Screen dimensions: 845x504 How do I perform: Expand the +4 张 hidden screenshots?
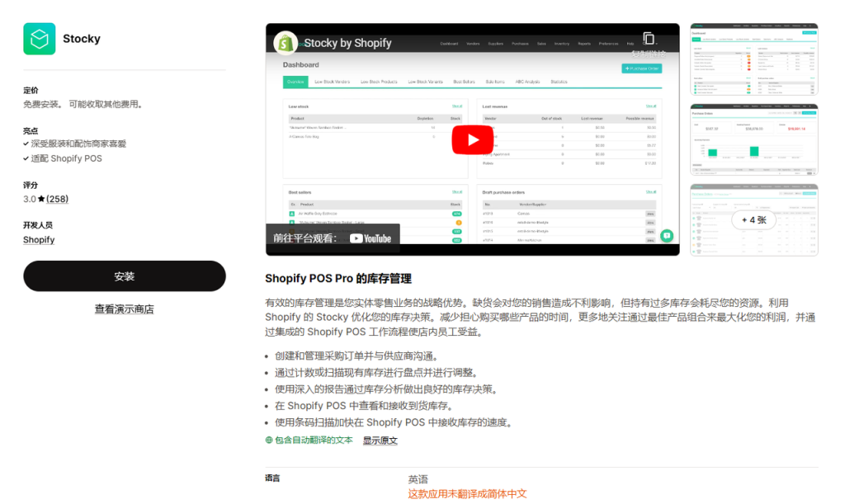click(x=753, y=220)
